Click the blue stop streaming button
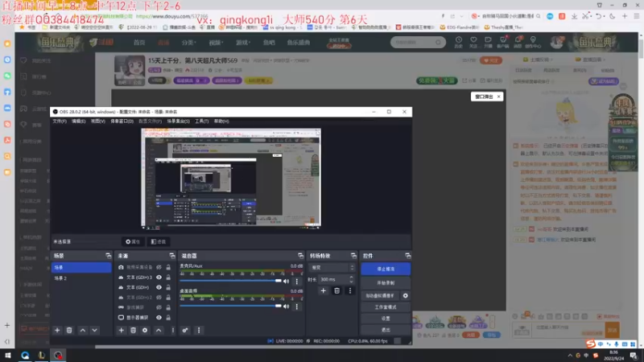 pyautogui.click(x=386, y=269)
